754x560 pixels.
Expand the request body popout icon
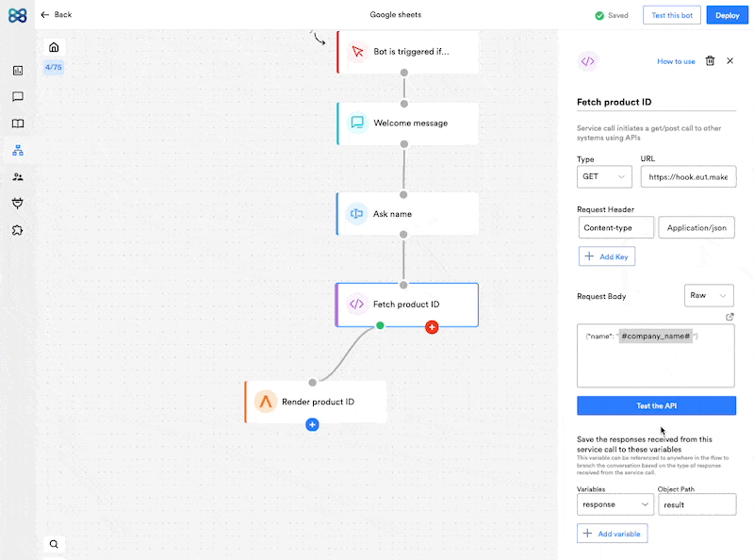(729, 317)
